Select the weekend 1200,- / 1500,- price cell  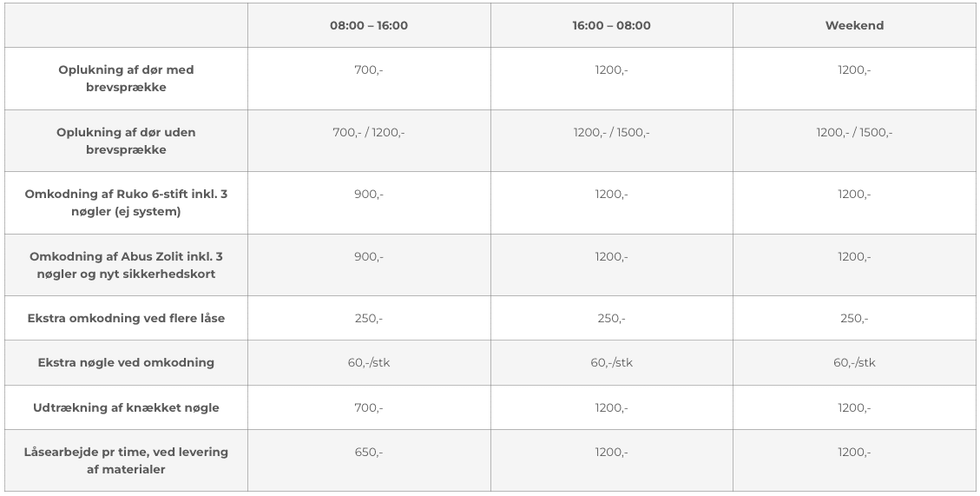click(854, 133)
